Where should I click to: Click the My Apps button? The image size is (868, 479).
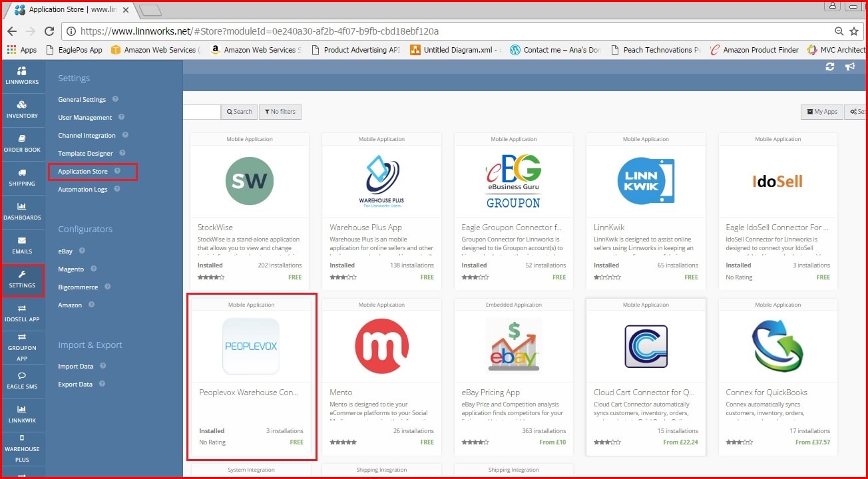pyautogui.click(x=822, y=112)
